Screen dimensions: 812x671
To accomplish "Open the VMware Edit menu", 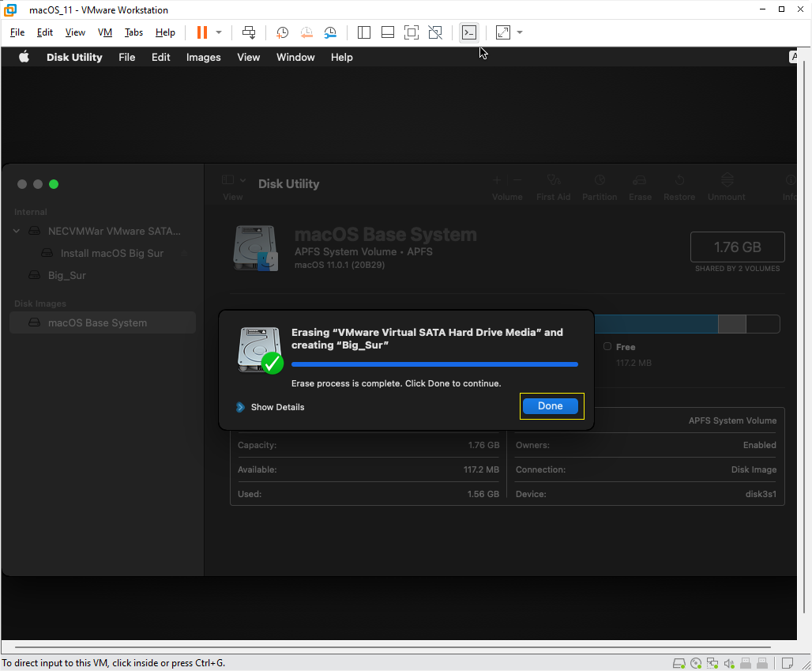I will 44,32.
